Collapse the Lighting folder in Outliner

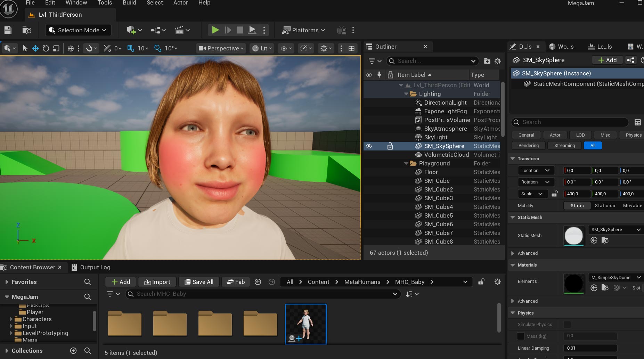coord(406,94)
